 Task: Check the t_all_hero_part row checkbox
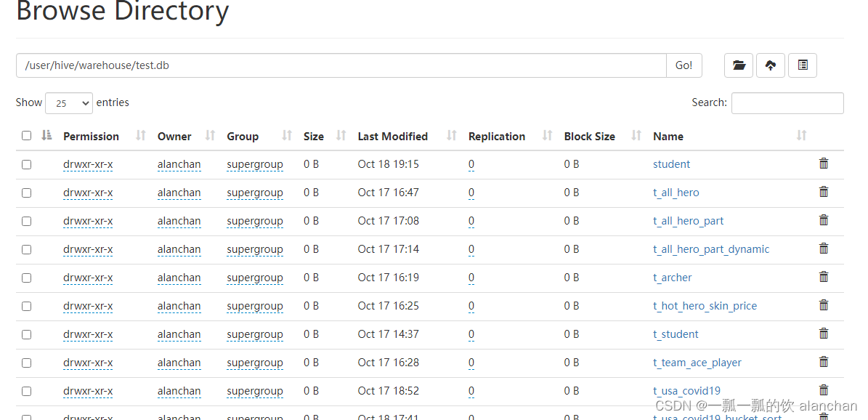(27, 221)
